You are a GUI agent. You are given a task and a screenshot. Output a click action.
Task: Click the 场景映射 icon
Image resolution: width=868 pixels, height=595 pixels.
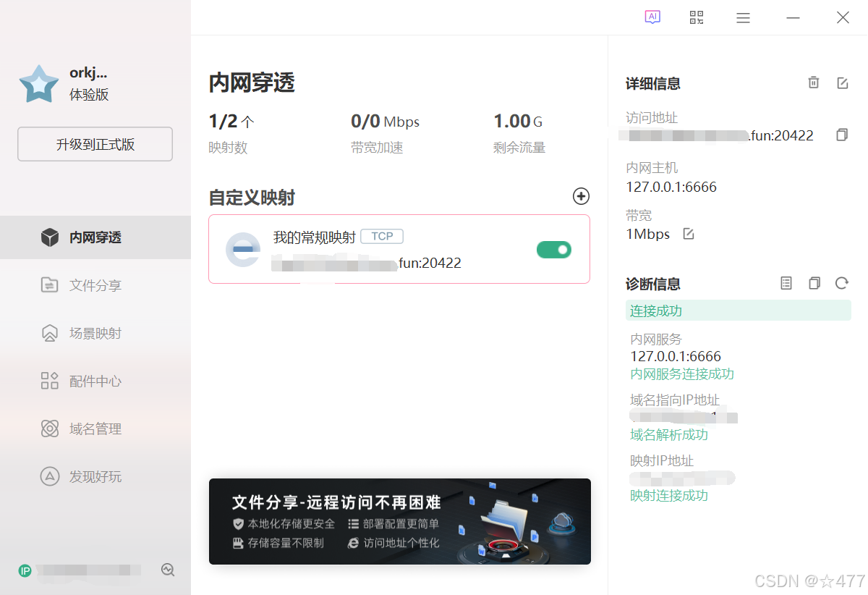[x=49, y=333]
